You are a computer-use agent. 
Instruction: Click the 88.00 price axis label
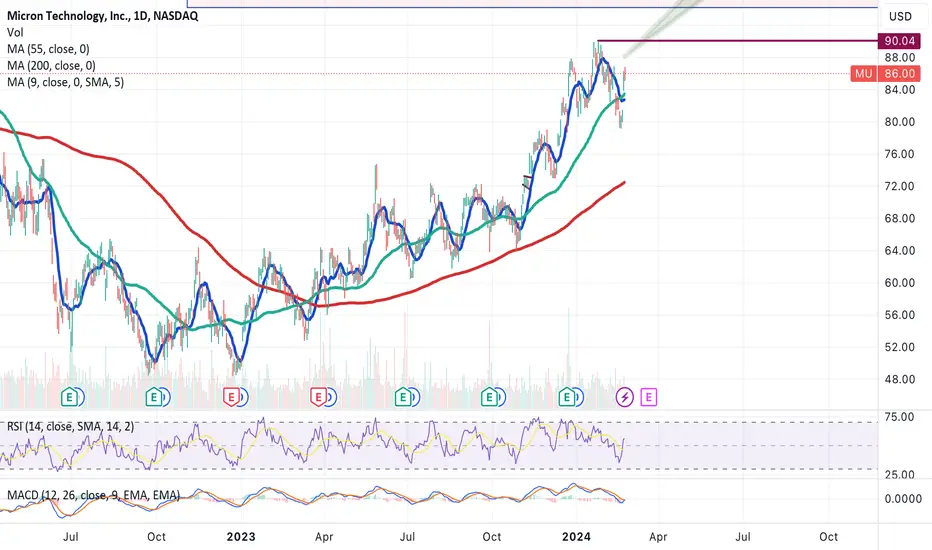click(899, 58)
